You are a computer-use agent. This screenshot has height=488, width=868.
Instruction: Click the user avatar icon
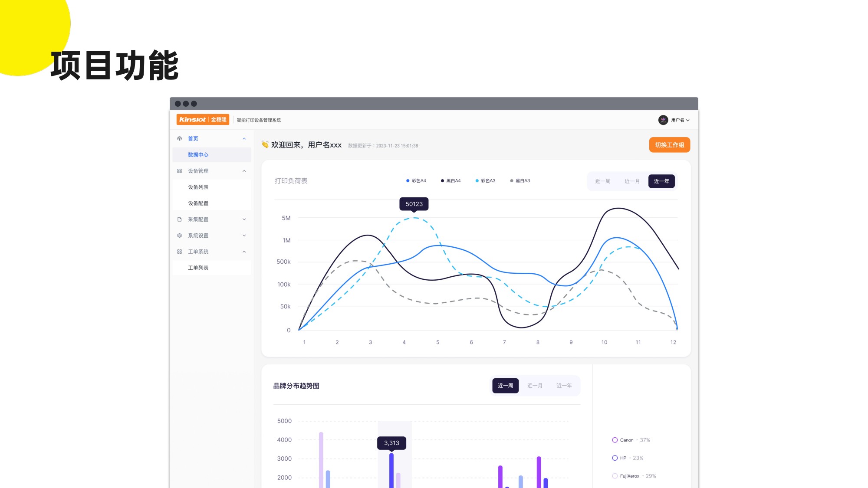click(663, 120)
